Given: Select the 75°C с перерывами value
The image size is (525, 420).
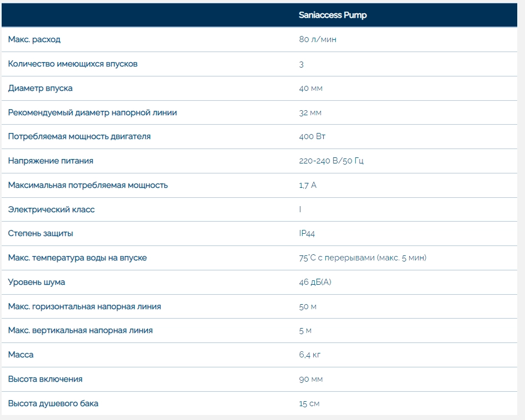Looking at the screenshot, I should coord(363,258).
